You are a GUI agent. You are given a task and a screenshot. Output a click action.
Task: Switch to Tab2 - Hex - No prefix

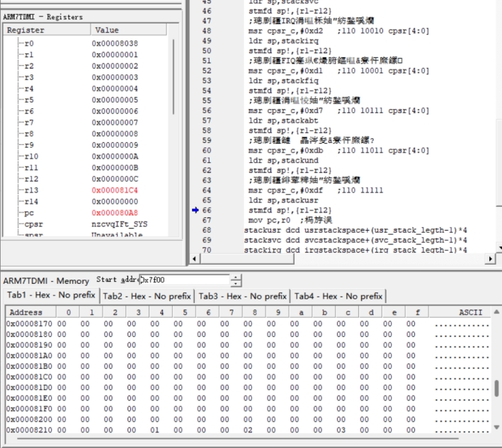(x=147, y=297)
